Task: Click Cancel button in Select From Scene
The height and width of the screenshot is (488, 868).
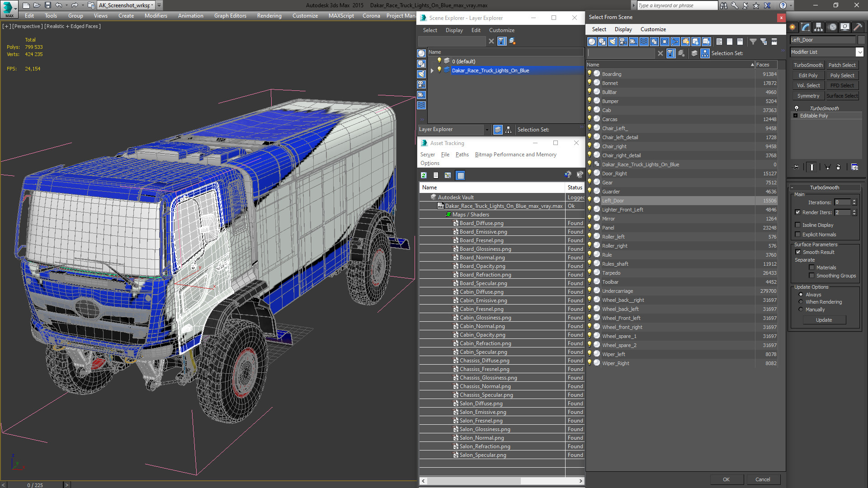Action: tap(763, 479)
